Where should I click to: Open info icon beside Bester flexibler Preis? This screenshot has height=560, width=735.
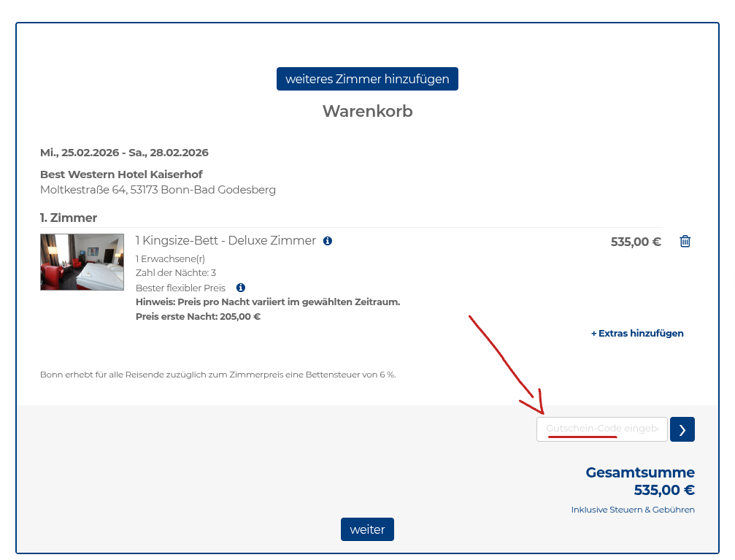click(x=241, y=288)
